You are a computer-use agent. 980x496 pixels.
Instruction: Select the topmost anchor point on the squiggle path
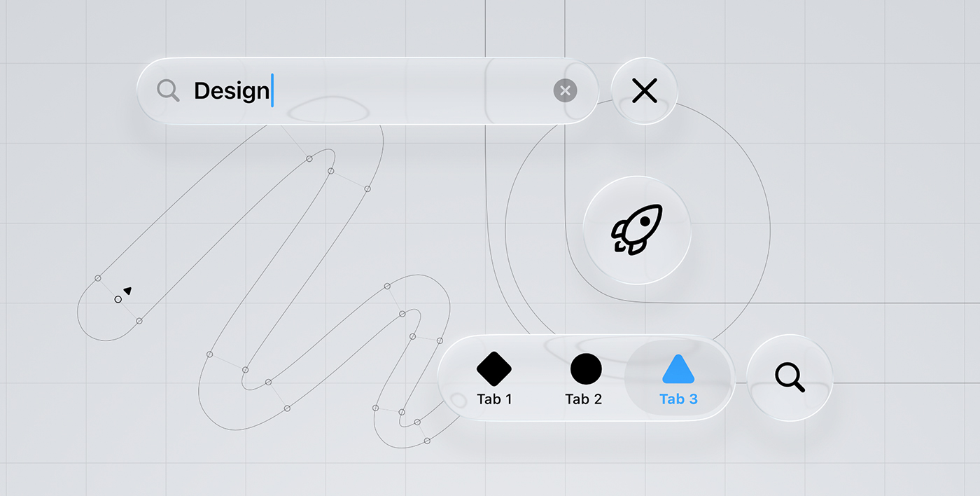pos(309,159)
